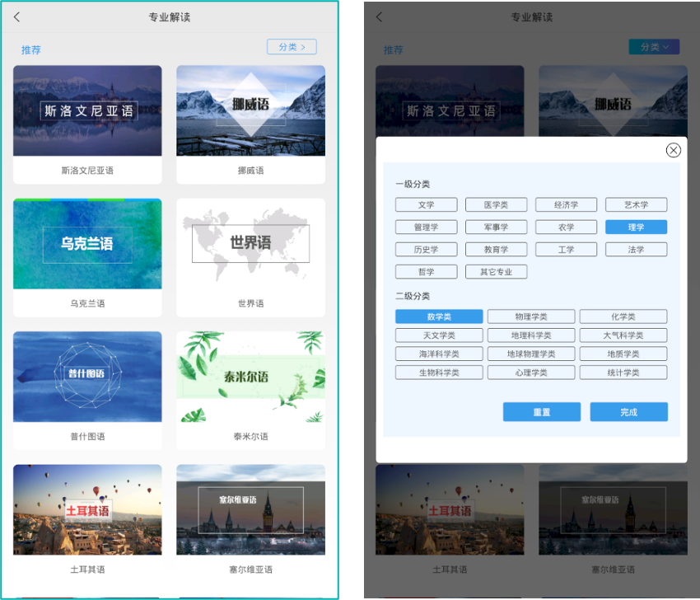Deselect the highlighted 理学 category

tap(636, 227)
